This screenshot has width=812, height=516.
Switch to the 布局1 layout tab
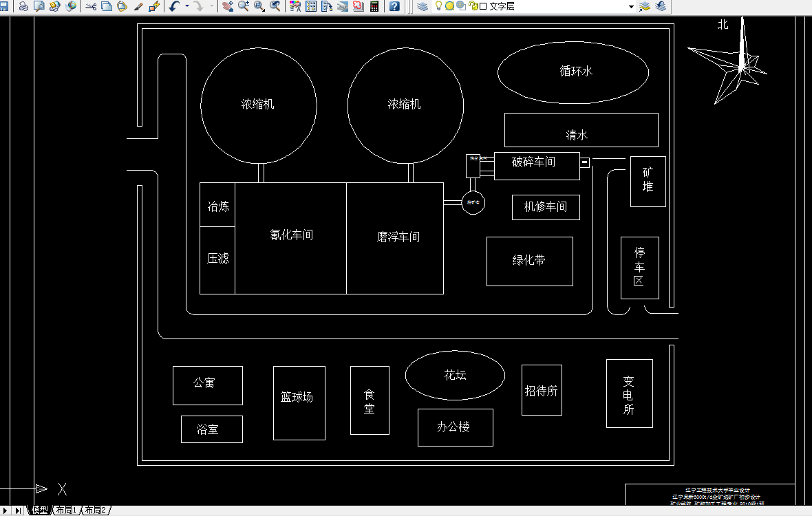[65, 510]
